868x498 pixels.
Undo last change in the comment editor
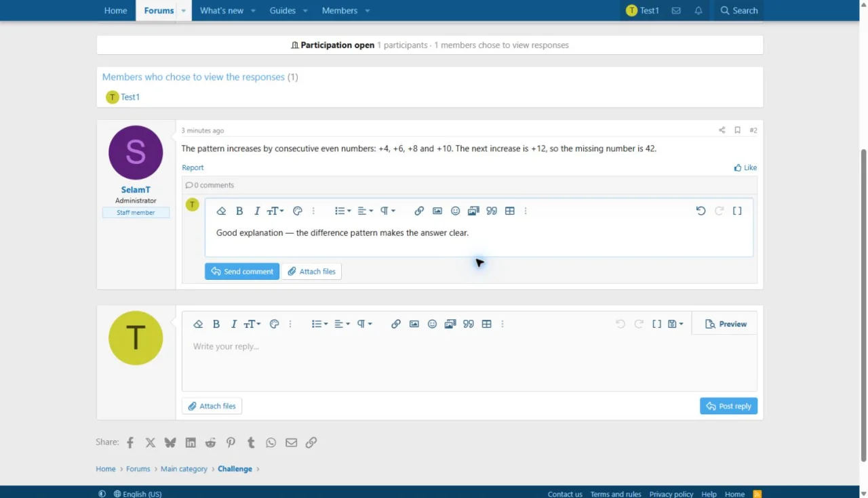click(x=701, y=211)
